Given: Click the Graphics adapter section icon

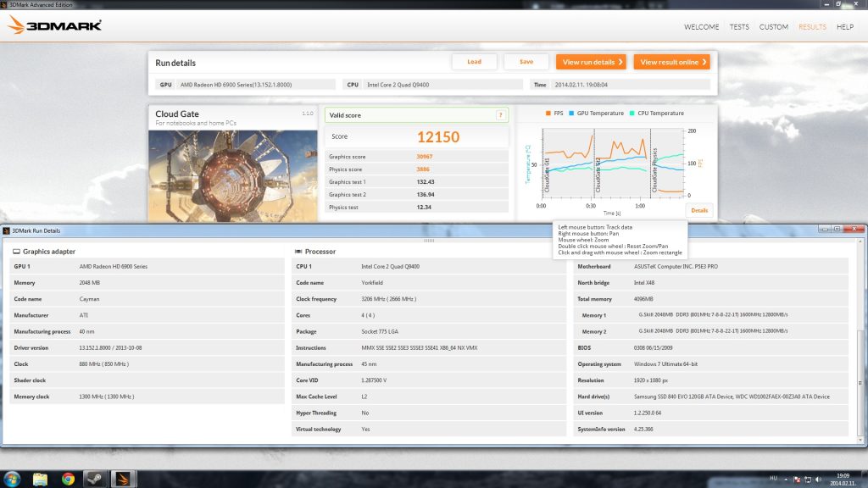Looking at the screenshot, I should (x=17, y=251).
